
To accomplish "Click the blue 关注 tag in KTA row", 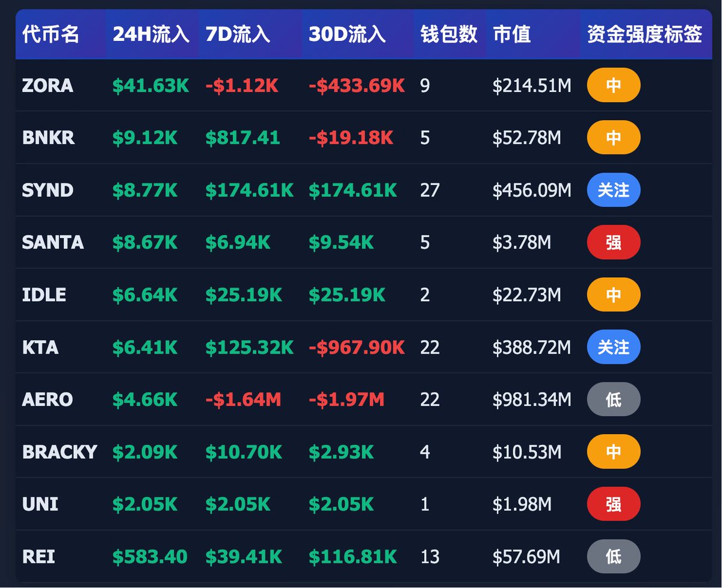I will 614,347.
